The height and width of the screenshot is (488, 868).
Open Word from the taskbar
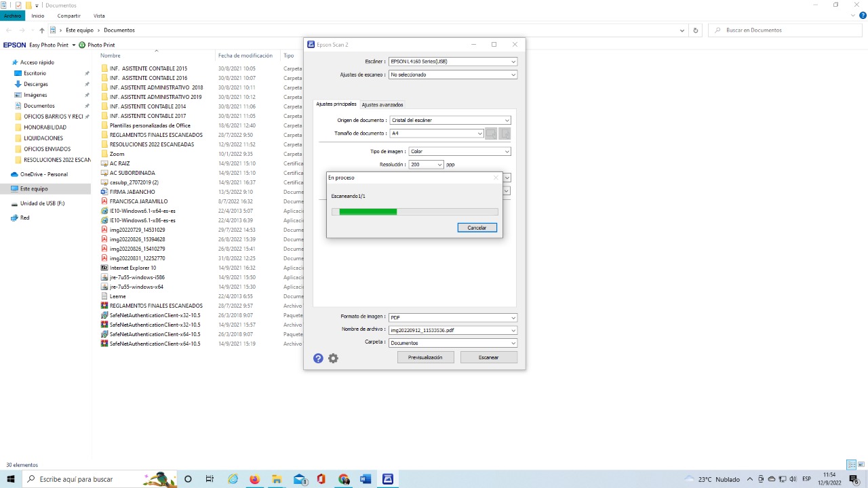click(x=366, y=479)
